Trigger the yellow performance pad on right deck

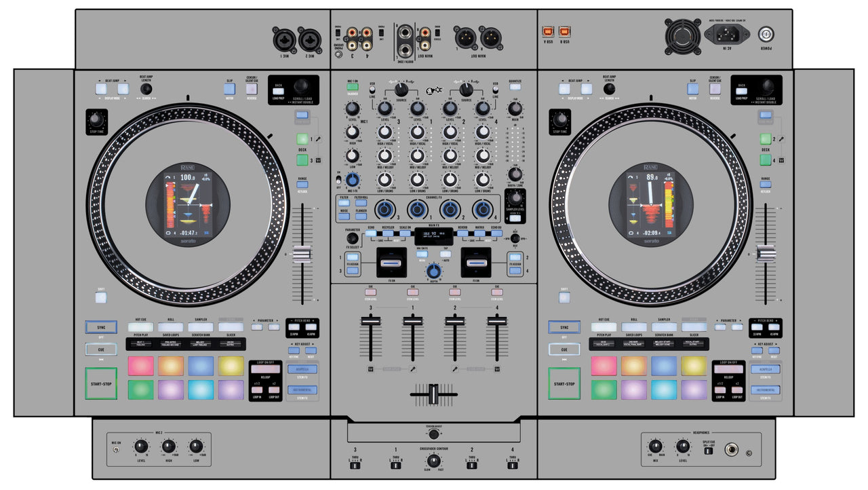point(694,366)
